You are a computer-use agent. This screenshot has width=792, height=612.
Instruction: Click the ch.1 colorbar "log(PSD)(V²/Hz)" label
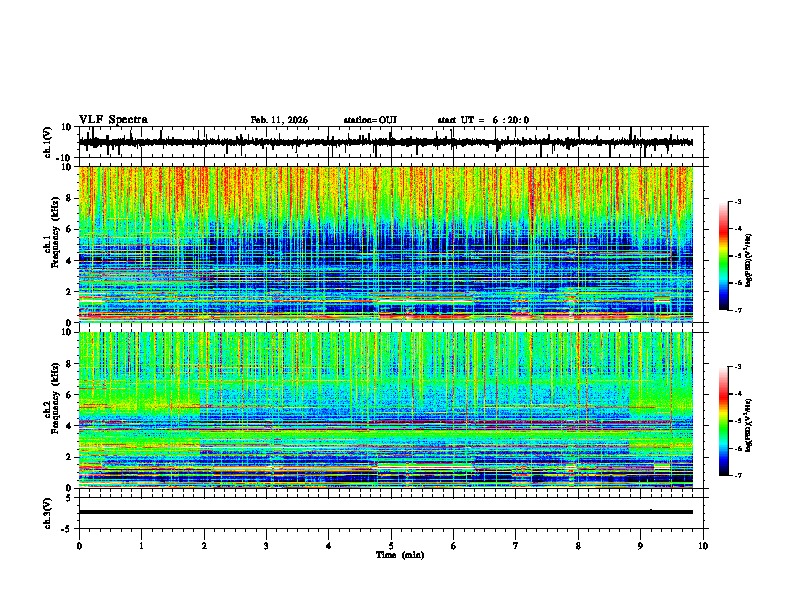[x=749, y=260]
